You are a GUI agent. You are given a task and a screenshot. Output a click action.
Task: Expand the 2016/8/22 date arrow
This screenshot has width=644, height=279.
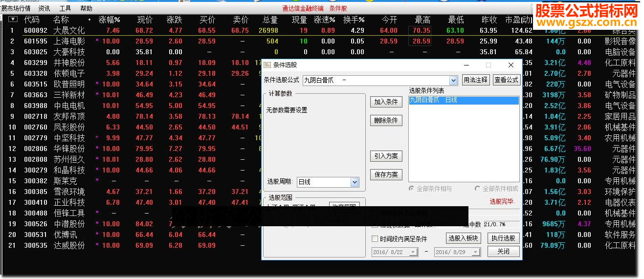413,252
